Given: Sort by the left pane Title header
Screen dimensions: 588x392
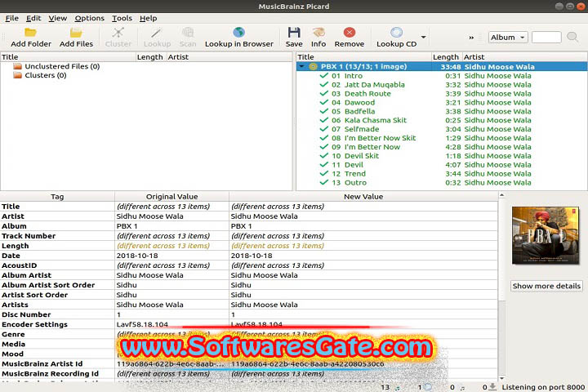Looking at the screenshot, I should (68, 57).
